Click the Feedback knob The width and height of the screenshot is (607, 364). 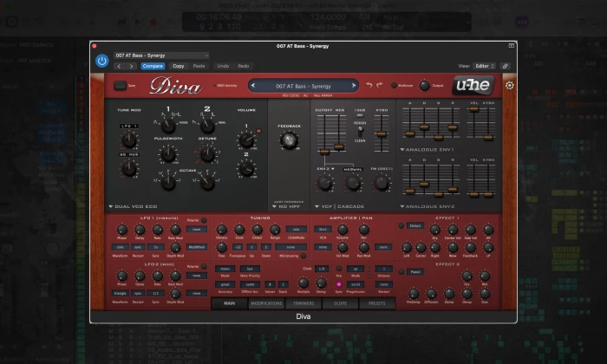[x=287, y=140]
